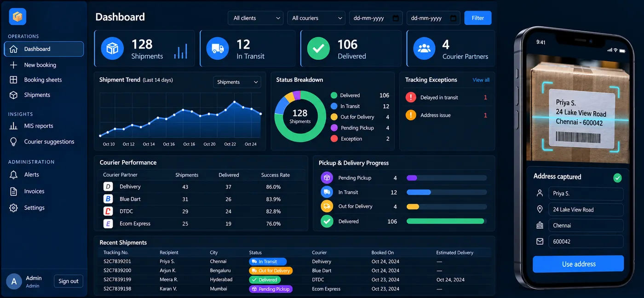Click the mini bar chart in Shipments card
Screen dimensions: 644x298
tap(181, 51)
